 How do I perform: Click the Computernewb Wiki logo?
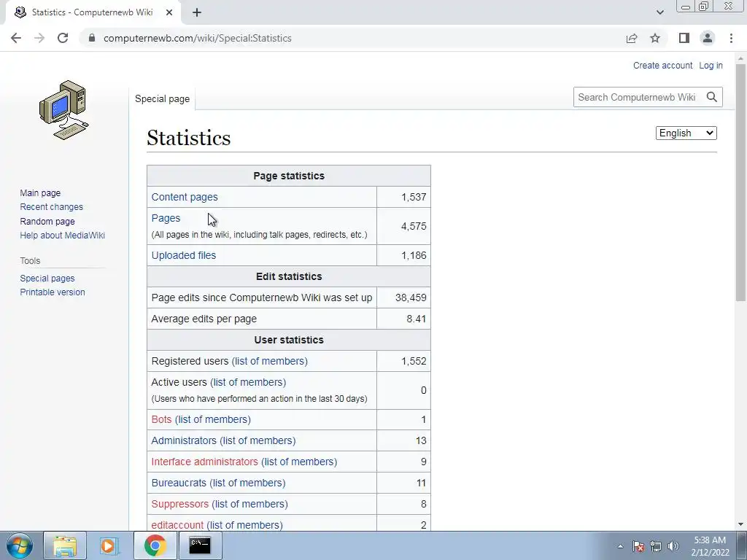(x=64, y=110)
